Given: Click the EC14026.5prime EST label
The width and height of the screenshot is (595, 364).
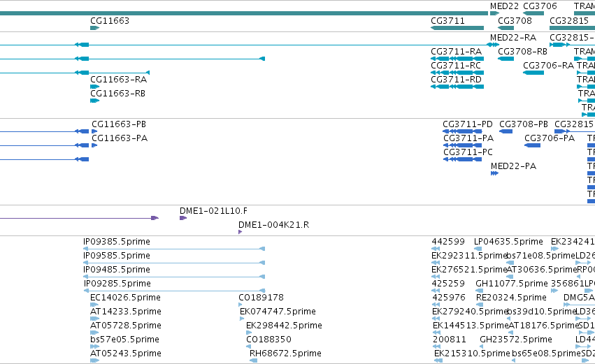Looking at the screenshot, I should (125, 298).
